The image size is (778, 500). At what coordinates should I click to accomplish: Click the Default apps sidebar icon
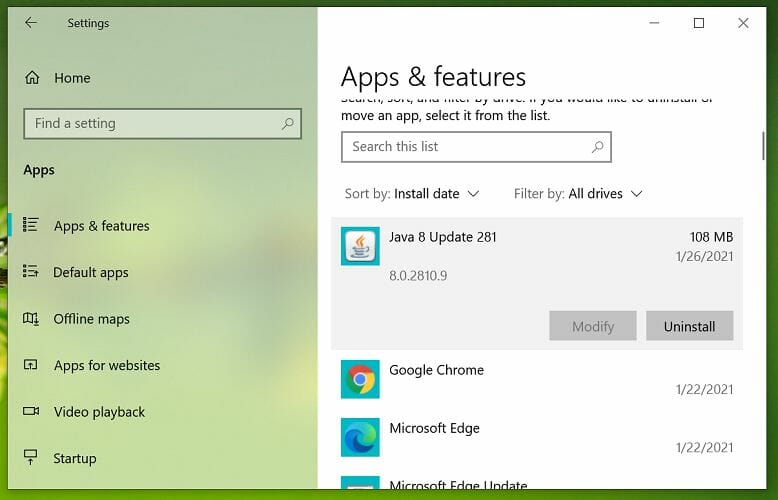[31, 271]
